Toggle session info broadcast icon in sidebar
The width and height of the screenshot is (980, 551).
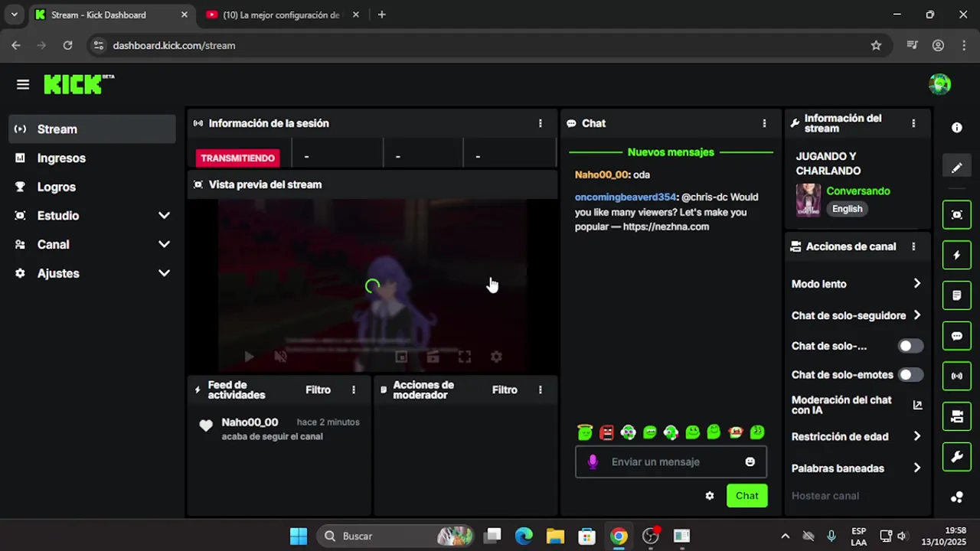point(957,376)
